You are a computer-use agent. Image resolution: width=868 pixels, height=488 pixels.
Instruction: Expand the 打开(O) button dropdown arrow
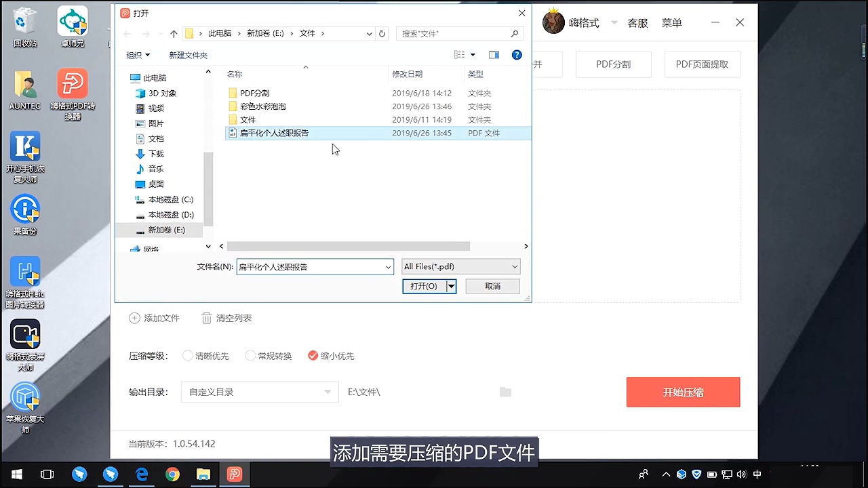pos(450,286)
